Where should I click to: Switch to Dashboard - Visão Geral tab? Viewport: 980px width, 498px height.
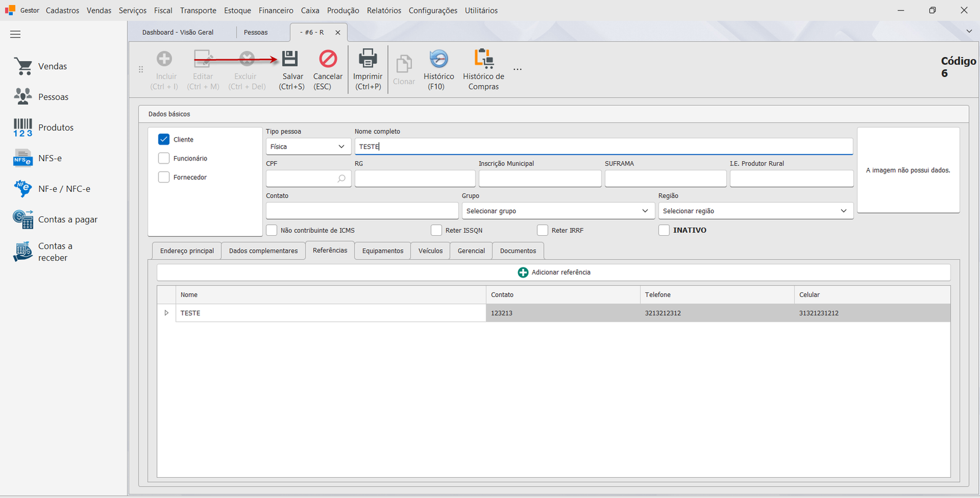tap(178, 32)
